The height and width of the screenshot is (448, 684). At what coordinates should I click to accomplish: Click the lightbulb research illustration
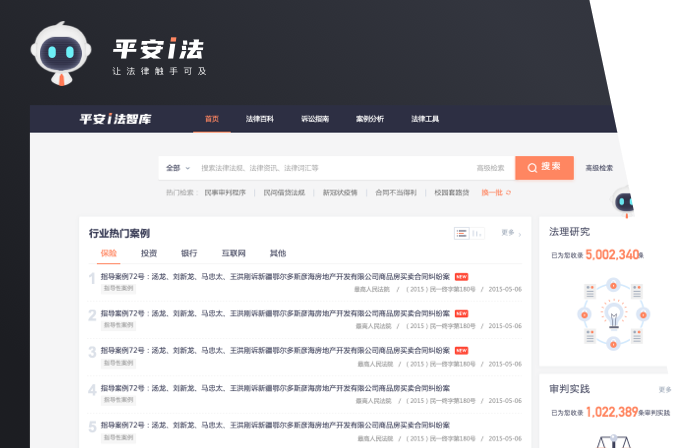[x=613, y=314]
